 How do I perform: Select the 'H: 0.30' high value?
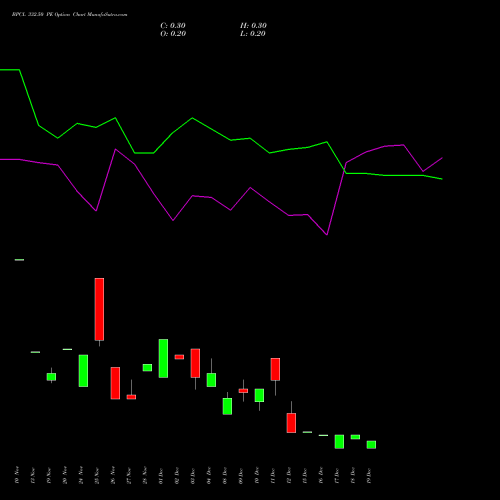point(253,26)
